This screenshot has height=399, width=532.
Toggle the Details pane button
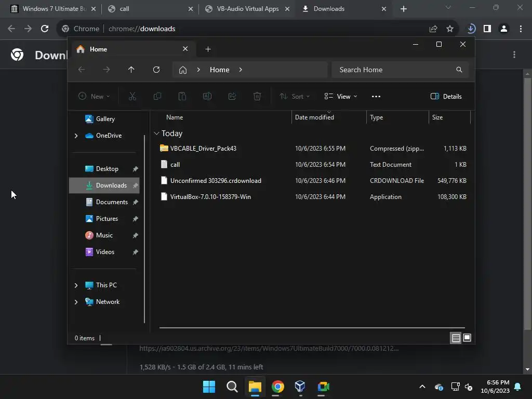pyautogui.click(x=446, y=96)
